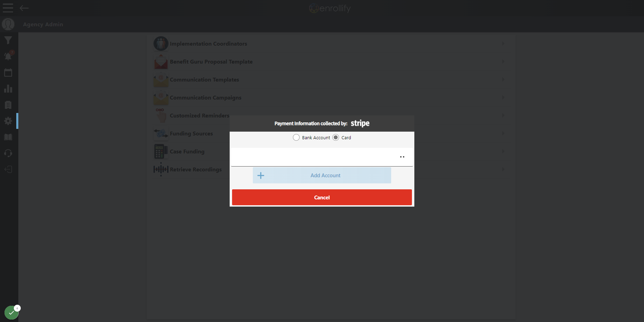This screenshot has height=322, width=644.
Task: Open the building icon in sidebar
Action: tap(8, 105)
